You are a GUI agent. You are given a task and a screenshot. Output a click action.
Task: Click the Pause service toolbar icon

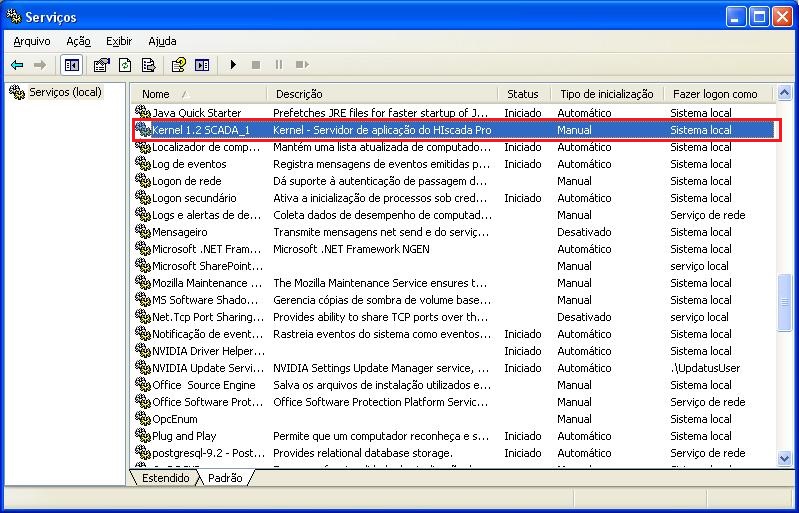[x=279, y=65]
